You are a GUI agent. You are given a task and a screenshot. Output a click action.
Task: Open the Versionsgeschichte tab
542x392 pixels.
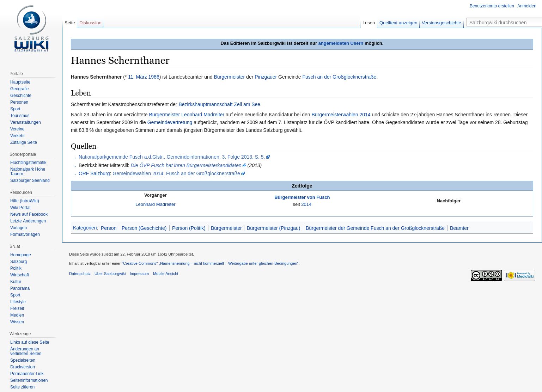click(x=441, y=23)
